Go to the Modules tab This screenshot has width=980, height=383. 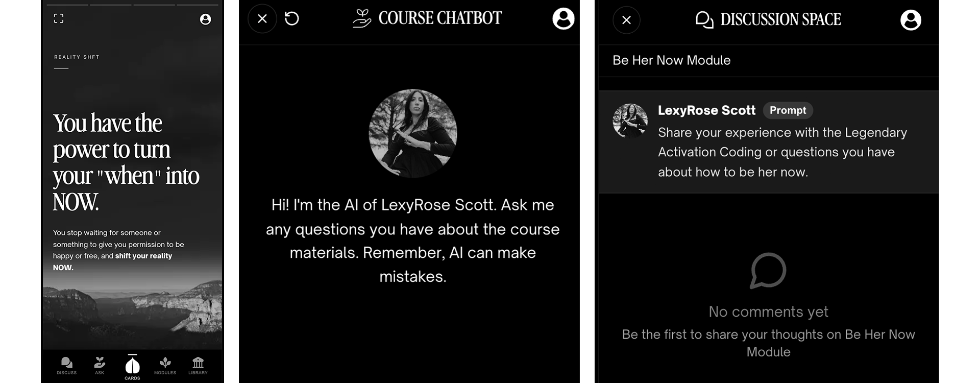tap(165, 366)
